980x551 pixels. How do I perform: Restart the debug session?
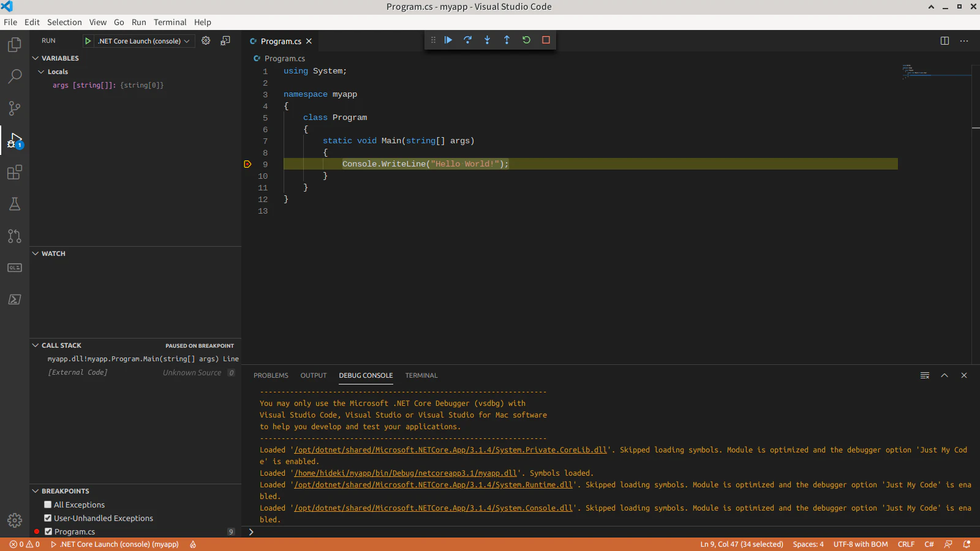coord(526,40)
